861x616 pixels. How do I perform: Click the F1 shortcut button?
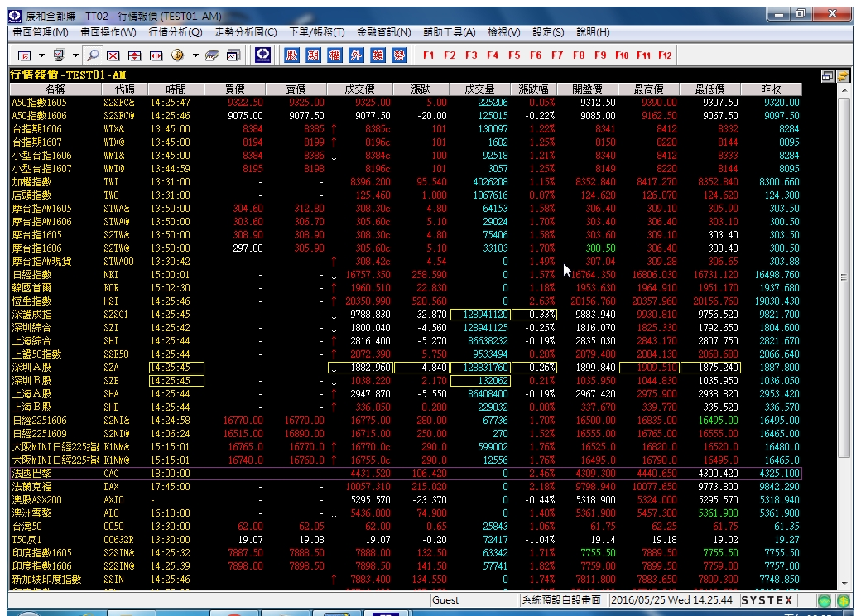428,55
